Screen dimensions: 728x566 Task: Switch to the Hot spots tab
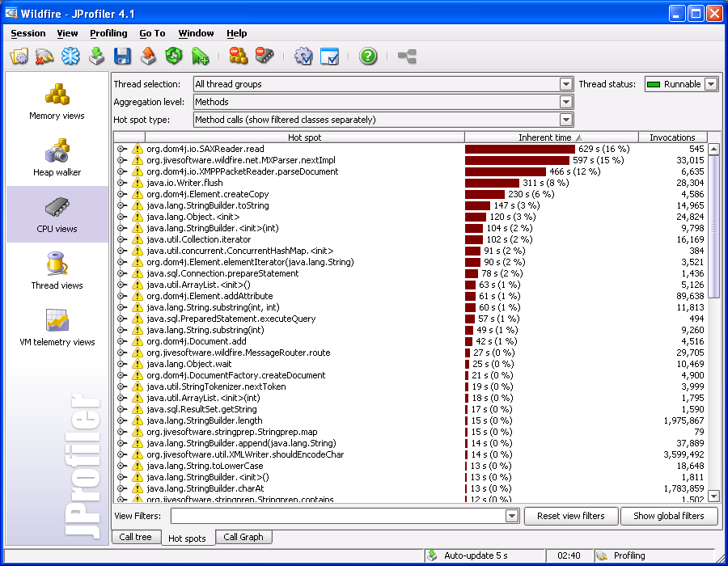click(187, 539)
